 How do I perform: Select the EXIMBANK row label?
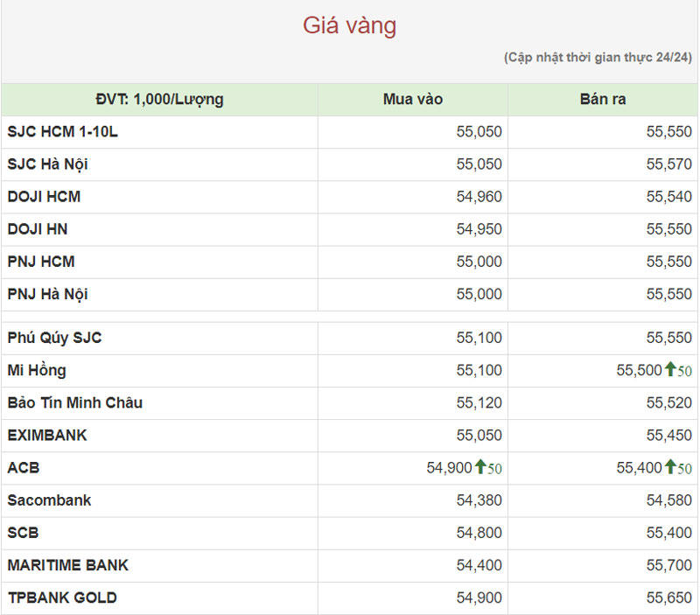(x=47, y=435)
